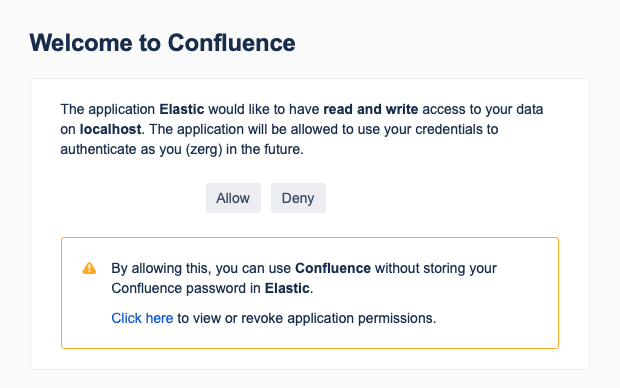Click the bold 'read and write' text

click(x=370, y=109)
